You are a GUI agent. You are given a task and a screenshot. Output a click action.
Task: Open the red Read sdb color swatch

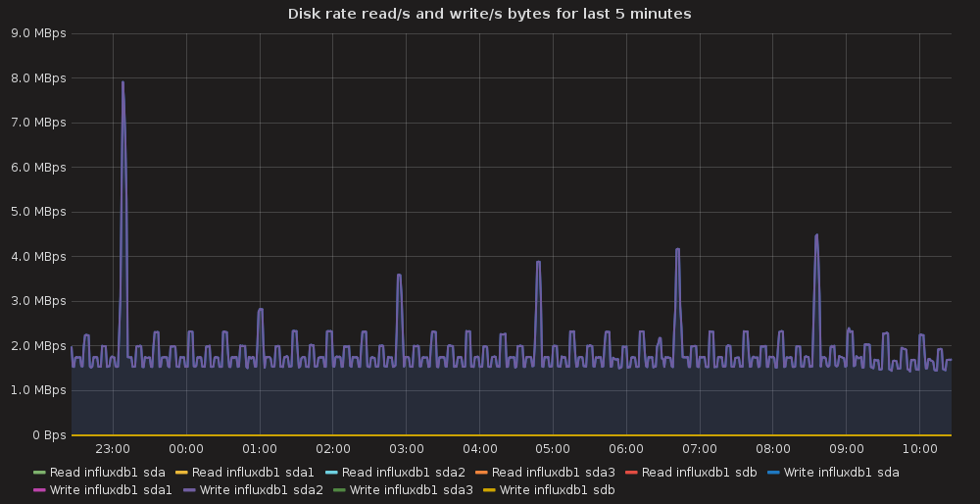[632, 473]
